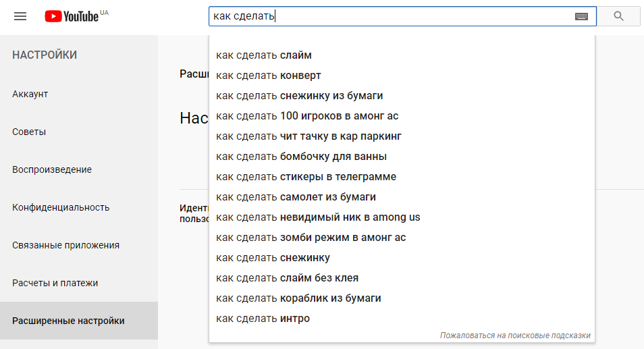Select "как сделать самолет из бумаги" suggestion

click(x=296, y=197)
